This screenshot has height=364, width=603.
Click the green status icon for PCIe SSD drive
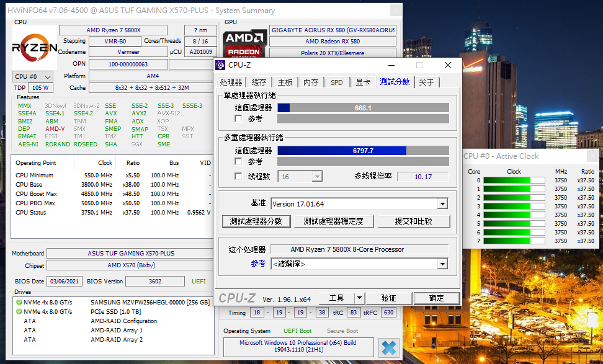pos(19,312)
